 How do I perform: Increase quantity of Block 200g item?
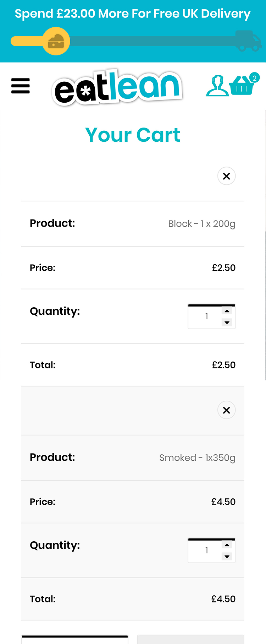(227, 311)
